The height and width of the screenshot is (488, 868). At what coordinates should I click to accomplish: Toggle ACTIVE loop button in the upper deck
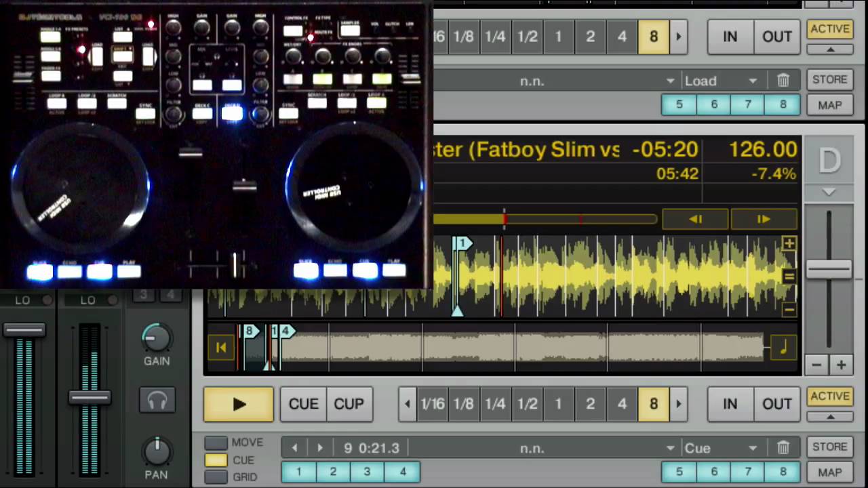click(830, 28)
